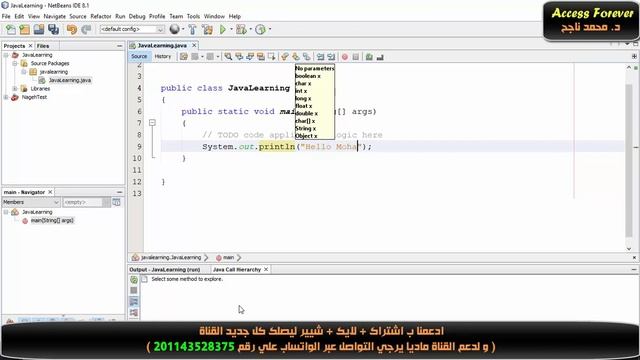The height and width of the screenshot is (360, 640).
Task: Click javalearning.JavaLearning breadcrumb
Action: coord(171,258)
